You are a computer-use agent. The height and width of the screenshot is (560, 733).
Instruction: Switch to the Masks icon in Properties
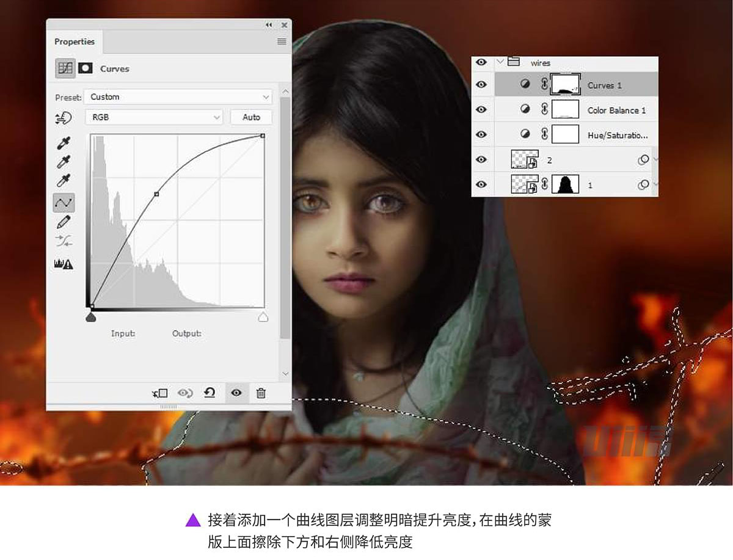tap(86, 68)
